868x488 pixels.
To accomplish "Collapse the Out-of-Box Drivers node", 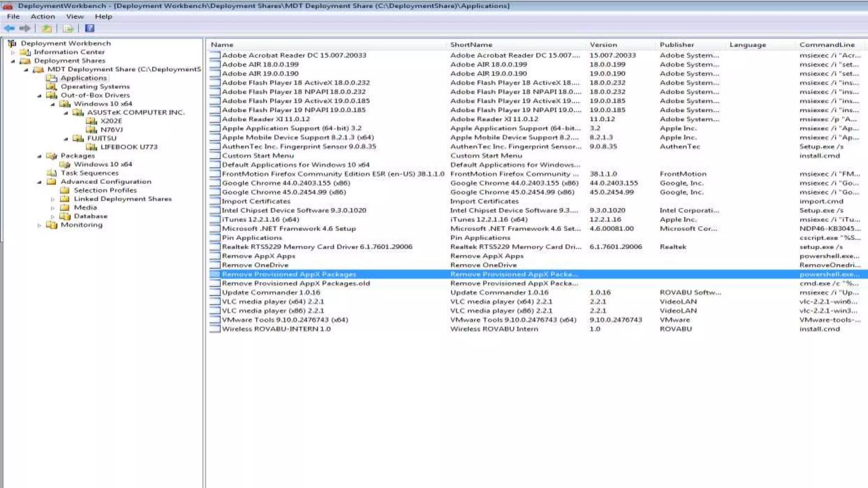I will click(x=39, y=96).
